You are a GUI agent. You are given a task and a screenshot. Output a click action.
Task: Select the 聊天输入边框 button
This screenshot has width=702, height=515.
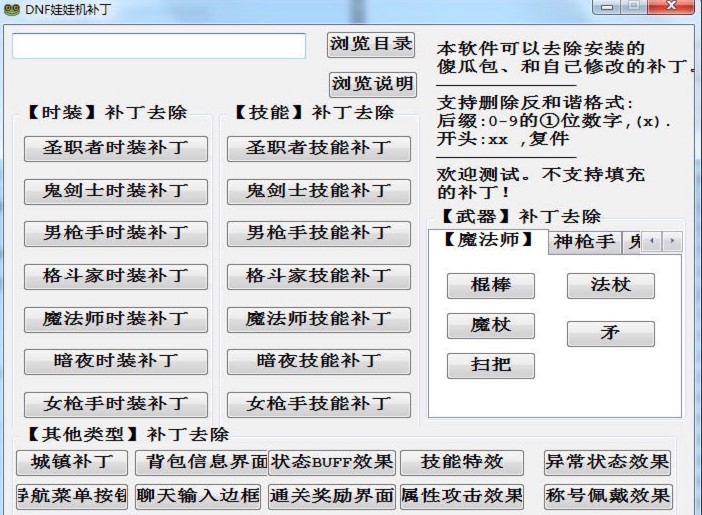(198, 497)
